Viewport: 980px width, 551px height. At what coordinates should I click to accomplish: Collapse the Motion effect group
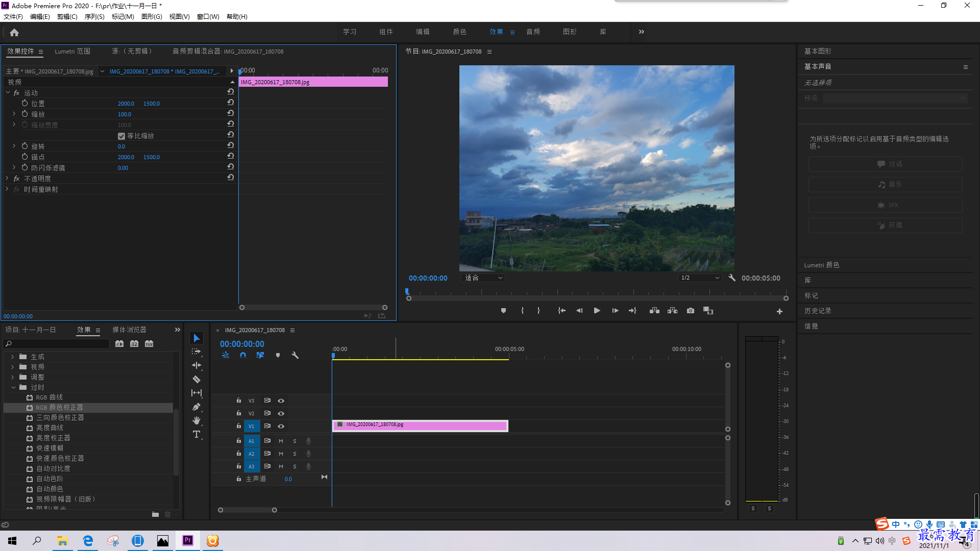coord(8,93)
